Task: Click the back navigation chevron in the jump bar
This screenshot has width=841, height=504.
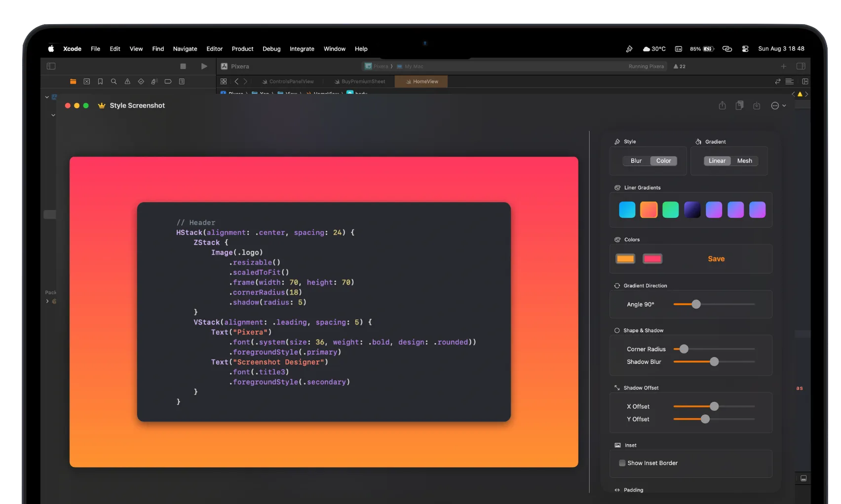Action: pos(236,81)
